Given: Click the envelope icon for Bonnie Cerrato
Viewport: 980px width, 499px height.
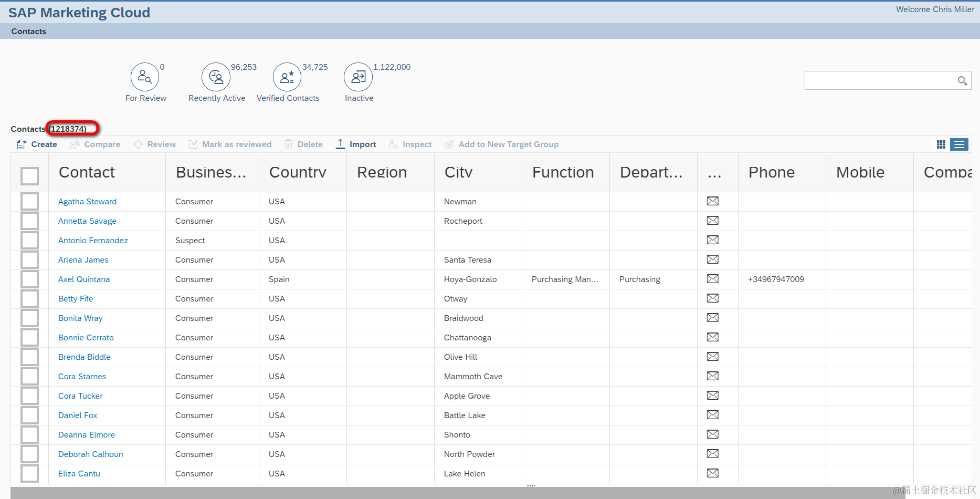Looking at the screenshot, I should [x=713, y=337].
